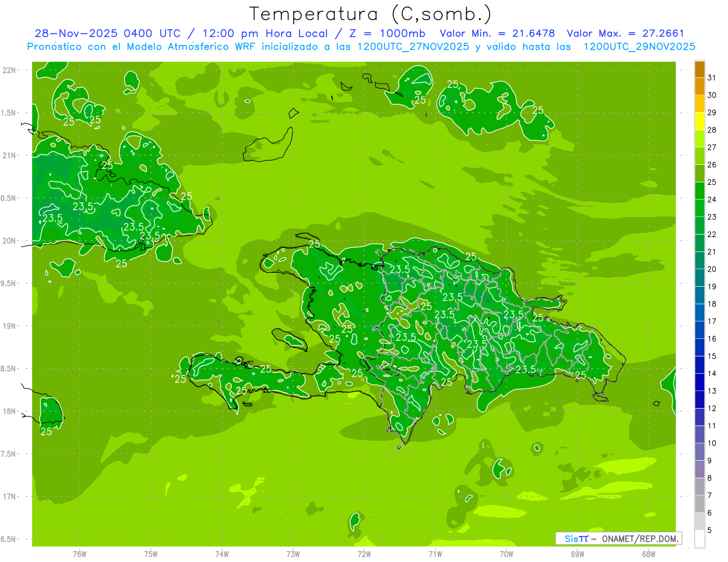Click the "68W" longitude axis label
The width and height of the screenshot is (728, 562).
click(649, 554)
